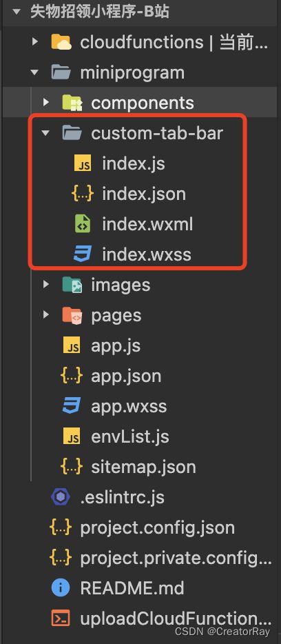281x644 pixels.
Task: Select the pages folder name
Action: click(116, 316)
